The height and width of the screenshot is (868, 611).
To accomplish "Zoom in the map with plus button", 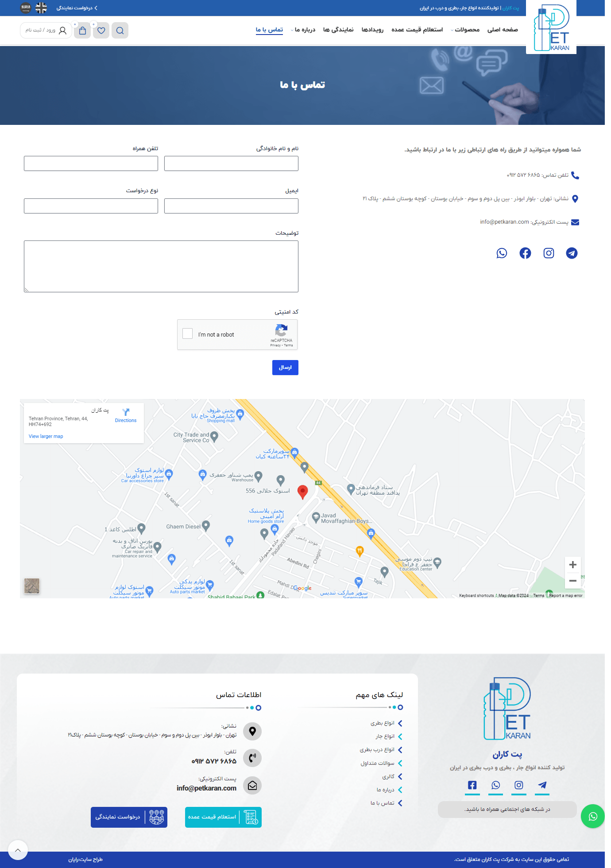I will pos(572,565).
